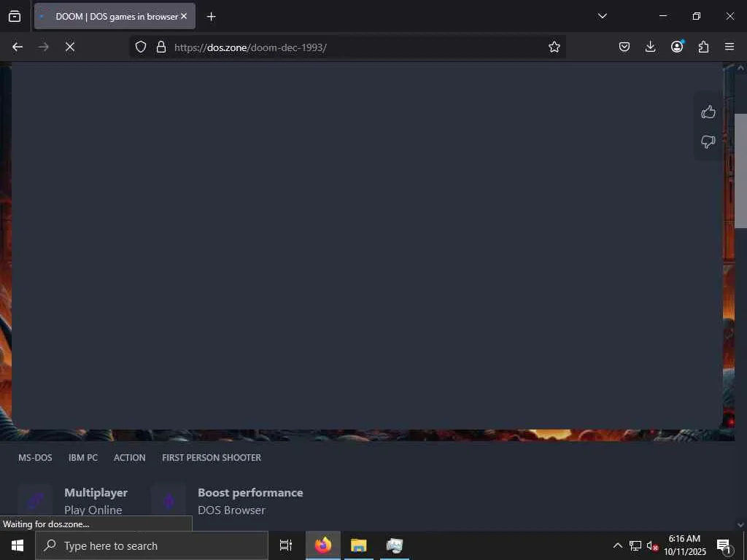Click the page vertical scrollbar thumb

[x=741, y=171]
